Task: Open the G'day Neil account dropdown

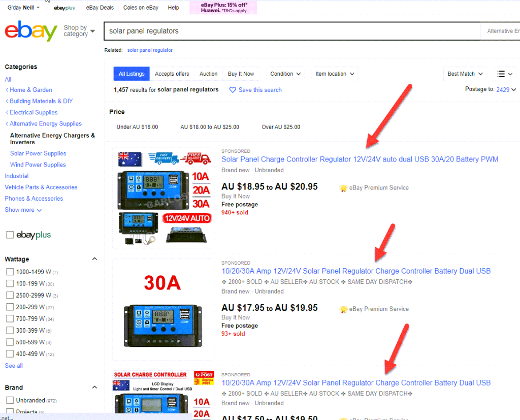Action: [23, 8]
